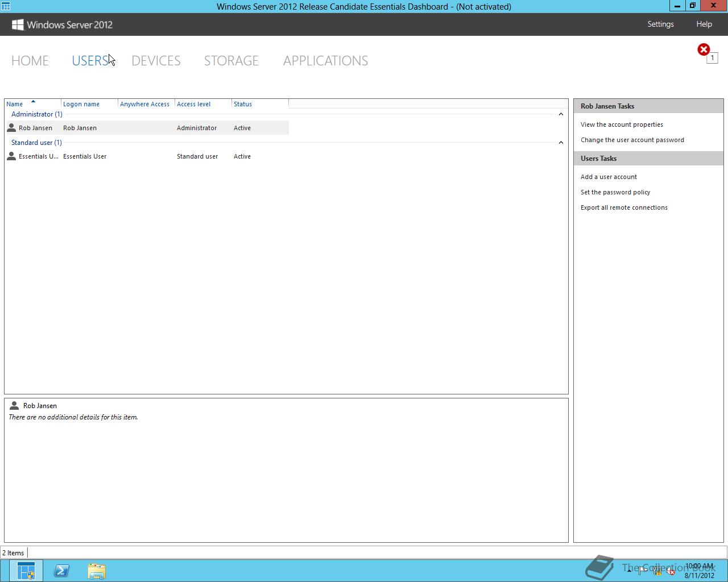Click the 'Rob Jansen Tasks' header
728x582 pixels.
[x=648, y=106]
